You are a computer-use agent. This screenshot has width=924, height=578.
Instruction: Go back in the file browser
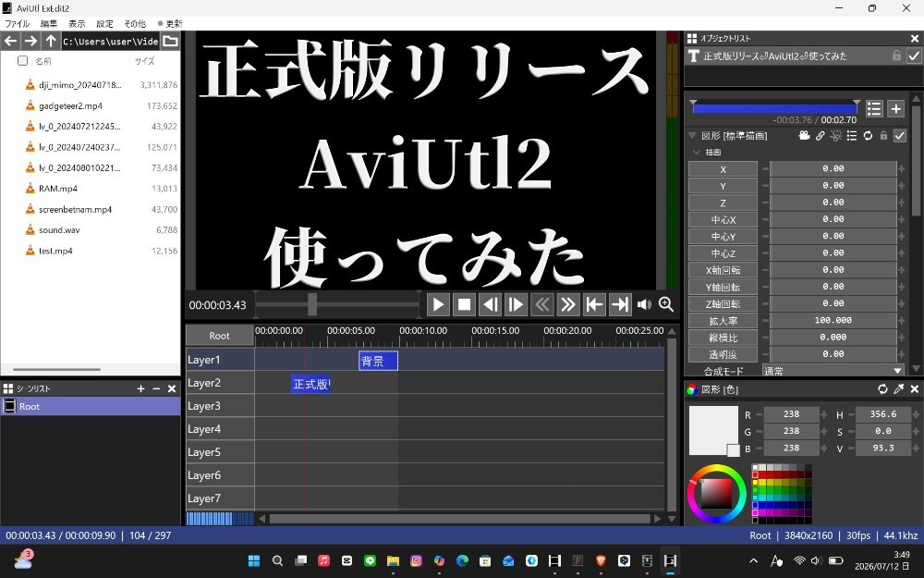(x=10, y=41)
